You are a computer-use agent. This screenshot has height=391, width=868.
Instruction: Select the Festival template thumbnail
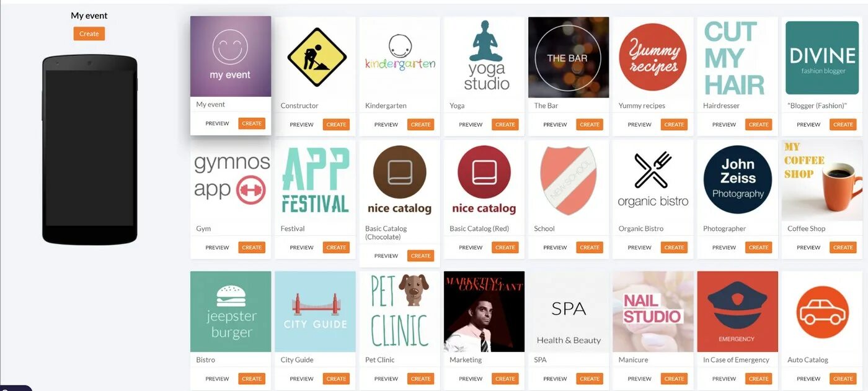click(315, 180)
